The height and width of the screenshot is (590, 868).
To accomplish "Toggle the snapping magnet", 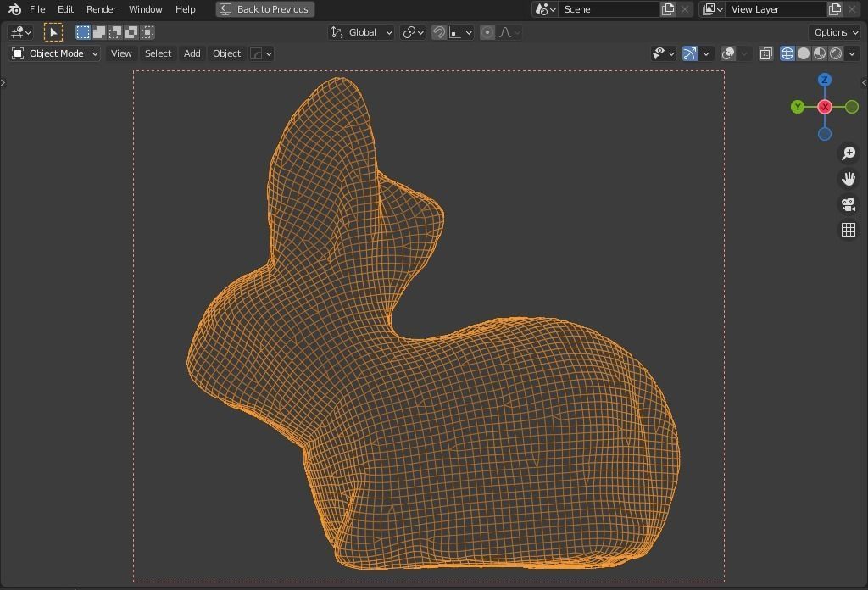I will [x=438, y=33].
